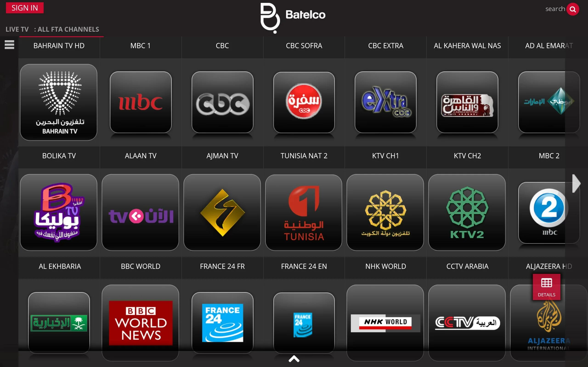The height and width of the screenshot is (367, 588).
Task: Select ALL FTA CHANNELS tab
Action: [x=68, y=29]
